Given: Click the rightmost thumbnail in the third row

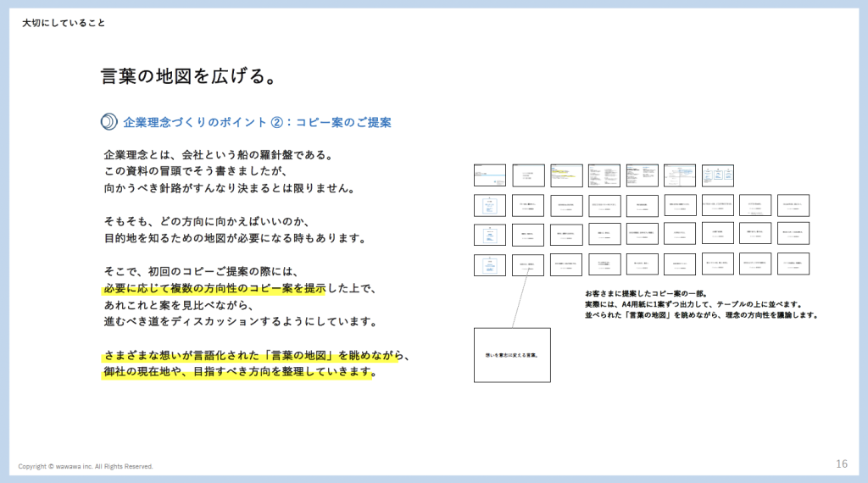Looking at the screenshot, I should 793,234.
